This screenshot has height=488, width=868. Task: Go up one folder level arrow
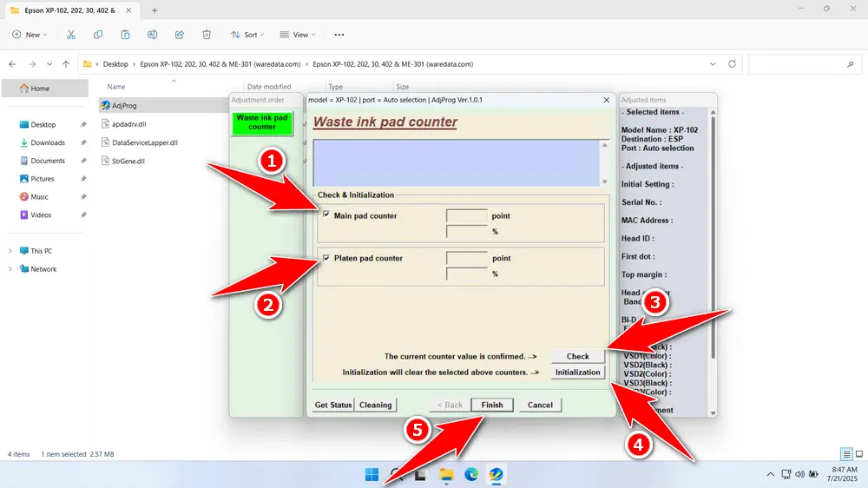[66, 64]
